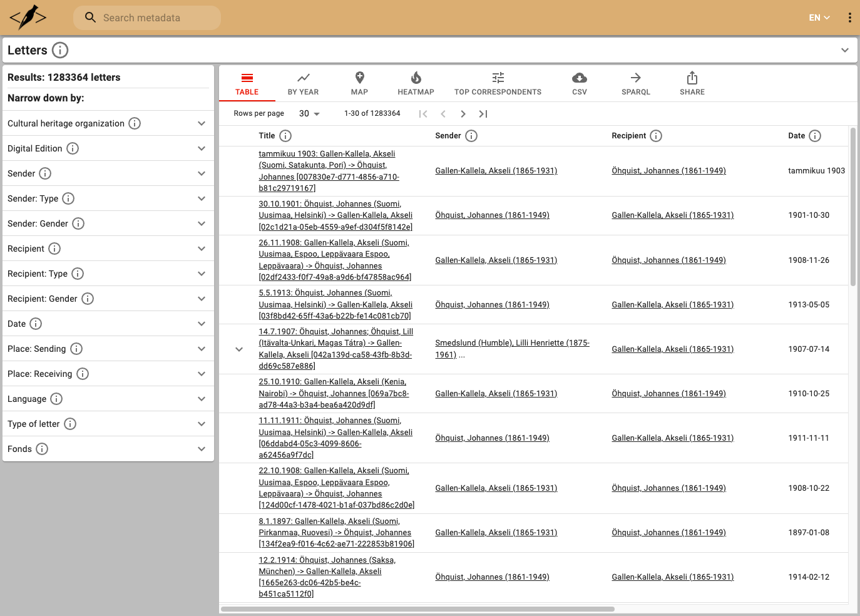Show info for Digital Edition facet
860x616 pixels.
pos(73,148)
